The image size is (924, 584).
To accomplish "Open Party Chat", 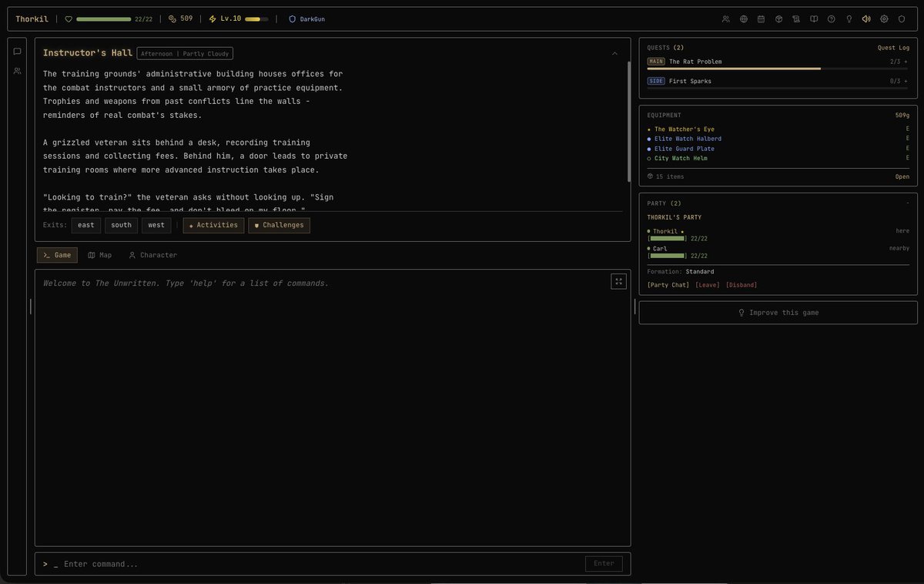I will [668, 285].
